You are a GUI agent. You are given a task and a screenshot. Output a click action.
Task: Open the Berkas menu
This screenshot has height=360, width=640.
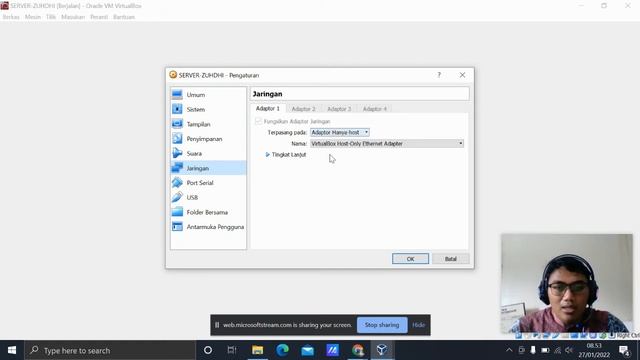point(11,17)
